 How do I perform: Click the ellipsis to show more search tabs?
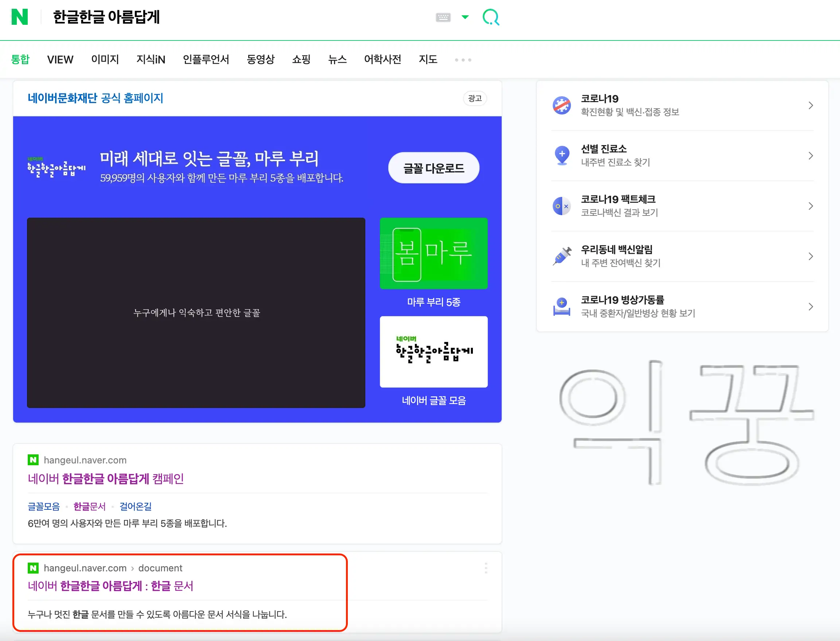tap(463, 59)
